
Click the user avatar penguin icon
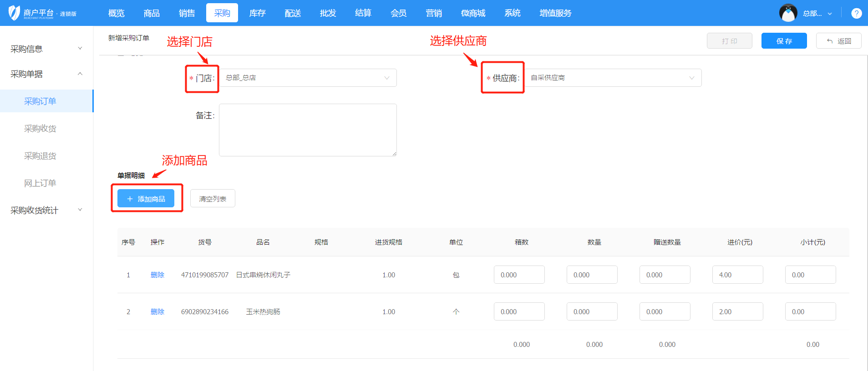[788, 13]
